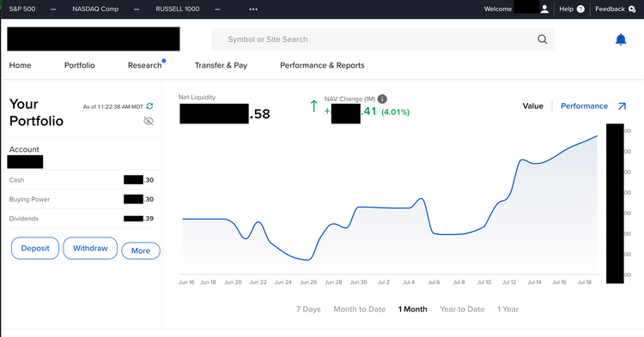Focus the Symbol or Site Search field
The height and width of the screenshot is (337, 644).
383,39
